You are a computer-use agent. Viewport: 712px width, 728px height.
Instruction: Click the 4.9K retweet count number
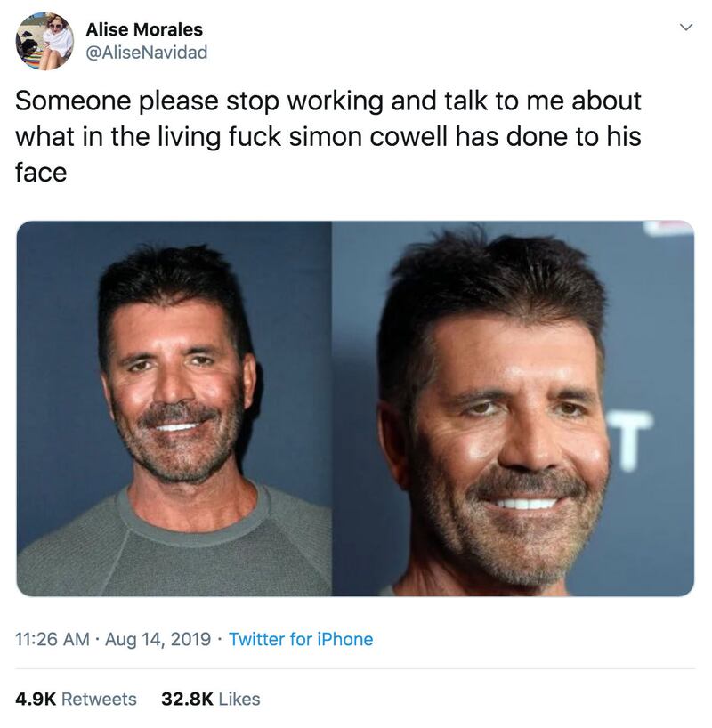point(34,699)
